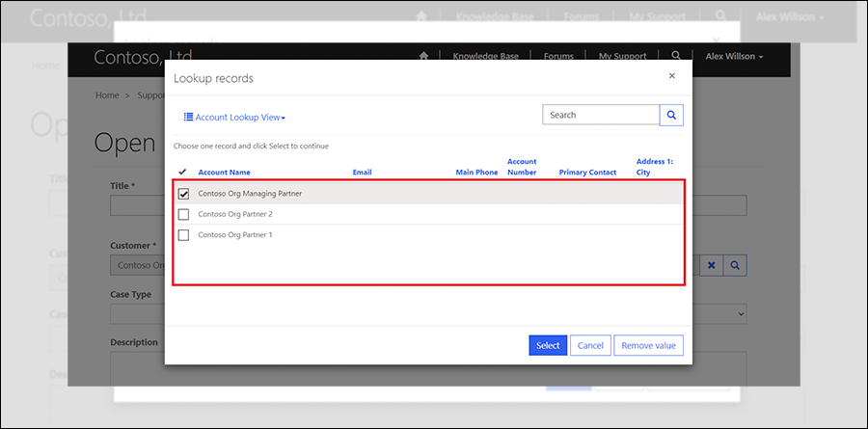Click the text Contoso Org Partner 2
Viewport: 868px width, 429px height.
point(235,214)
